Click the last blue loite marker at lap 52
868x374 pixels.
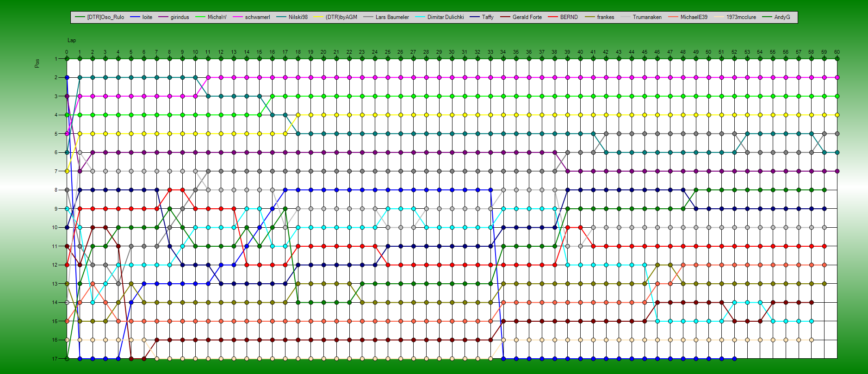(x=734, y=359)
